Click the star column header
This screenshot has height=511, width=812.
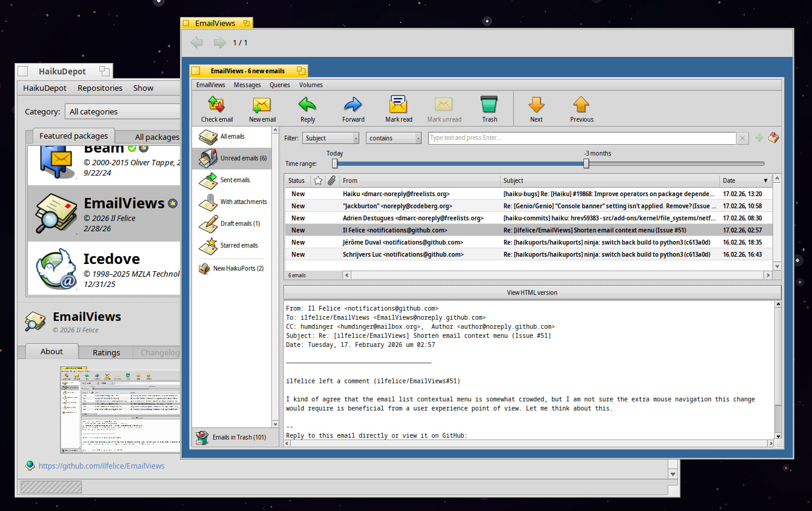pyautogui.click(x=318, y=180)
